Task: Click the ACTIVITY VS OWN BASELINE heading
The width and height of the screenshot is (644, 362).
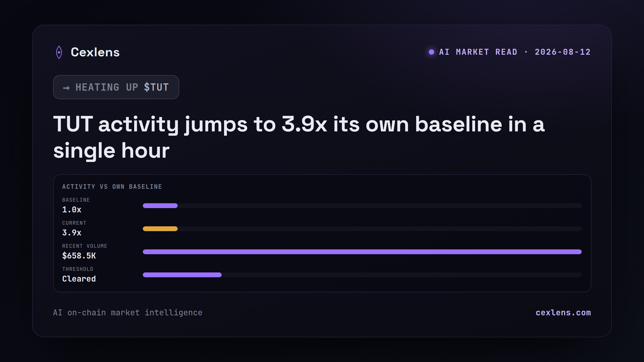Action: tap(112, 187)
